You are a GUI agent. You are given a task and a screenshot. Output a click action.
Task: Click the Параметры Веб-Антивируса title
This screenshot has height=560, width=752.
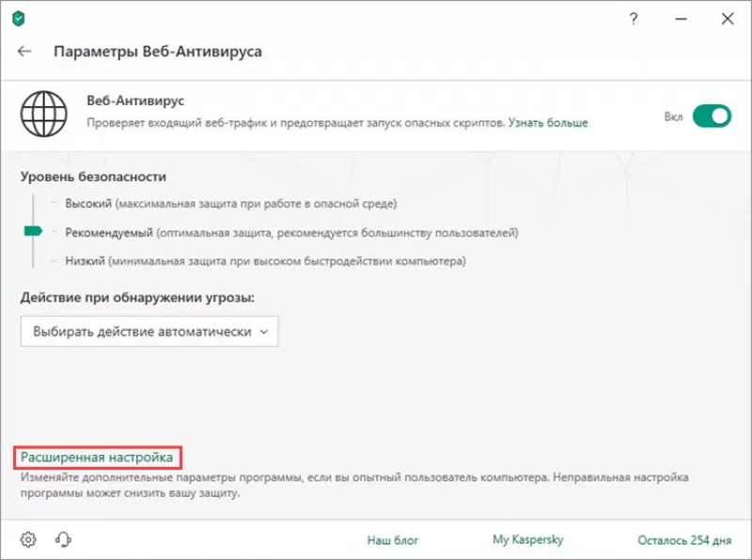[158, 52]
